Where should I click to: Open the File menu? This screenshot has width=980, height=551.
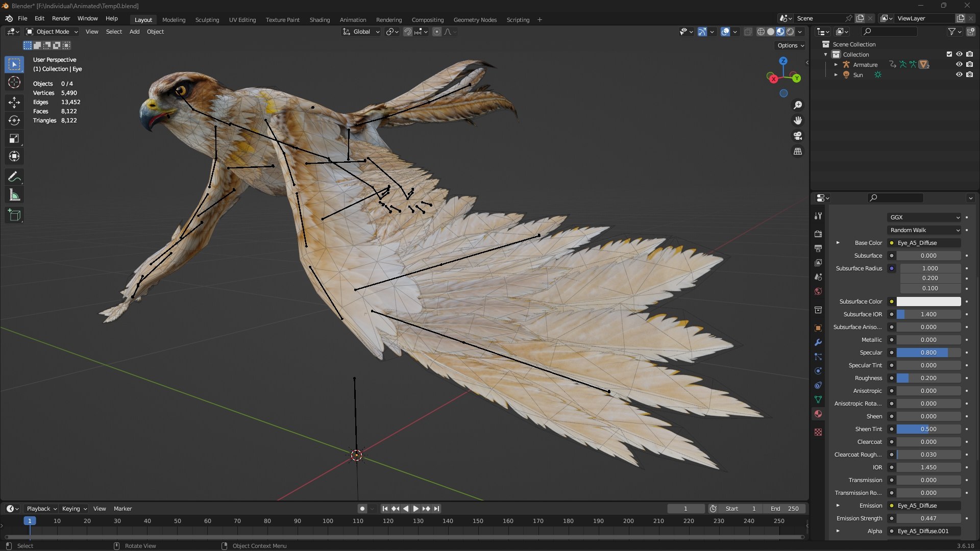tap(22, 18)
